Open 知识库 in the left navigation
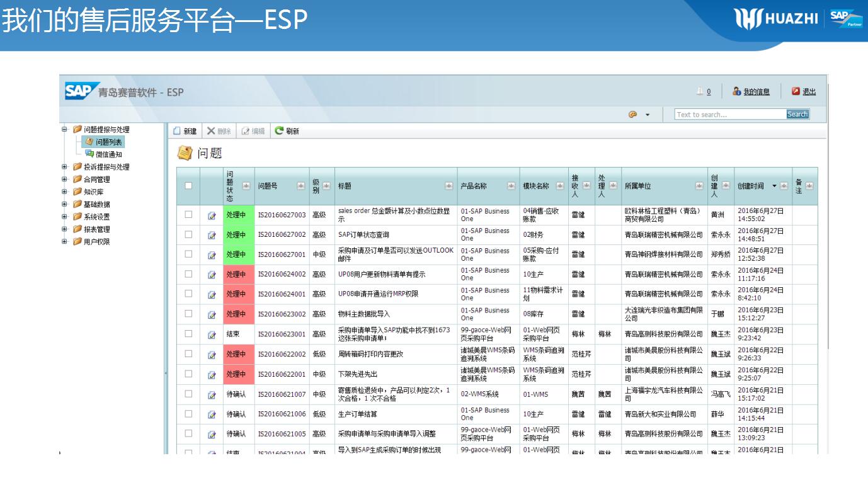Screen dimensions: 868x480 [93, 192]
